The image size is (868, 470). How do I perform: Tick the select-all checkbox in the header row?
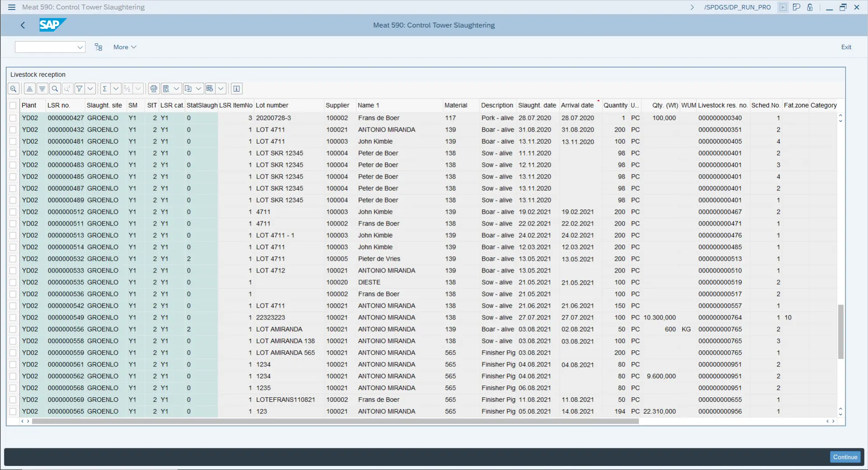point(13,105)
